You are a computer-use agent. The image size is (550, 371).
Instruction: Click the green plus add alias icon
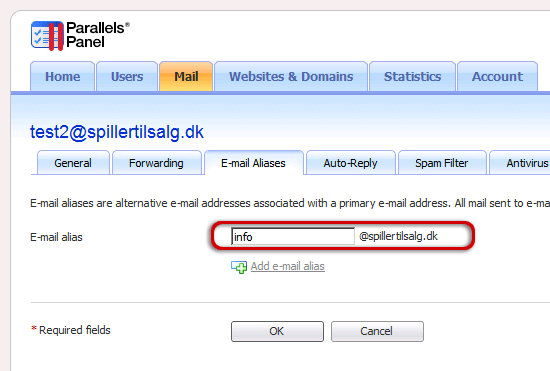(239, 267)
